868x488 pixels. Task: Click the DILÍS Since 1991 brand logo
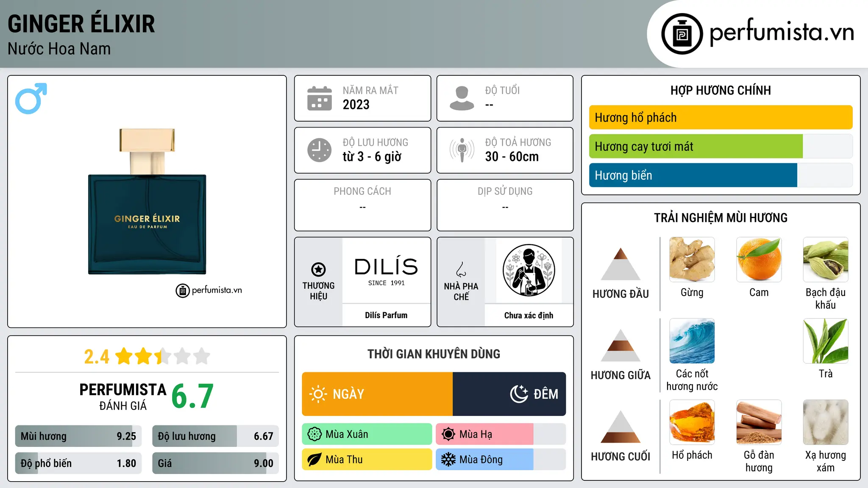[x=386, y=271]
